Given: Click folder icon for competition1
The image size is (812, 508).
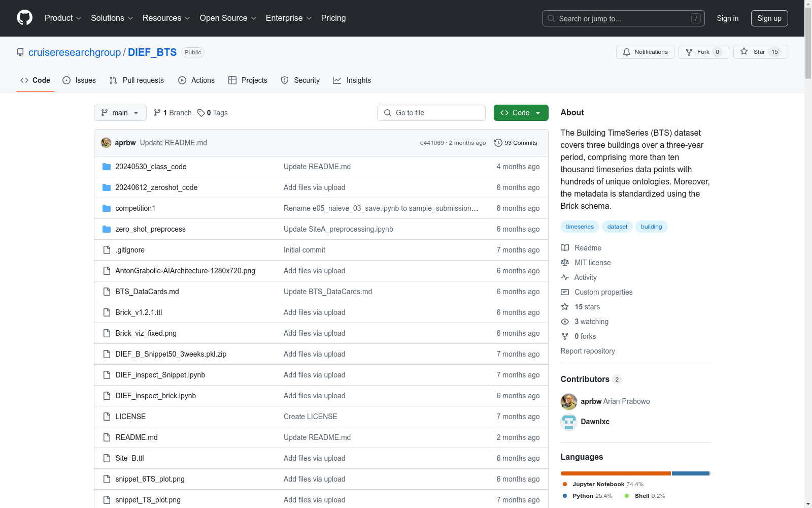Looking at the screenshot, I should pyautogui.click(x=107, y=208).
